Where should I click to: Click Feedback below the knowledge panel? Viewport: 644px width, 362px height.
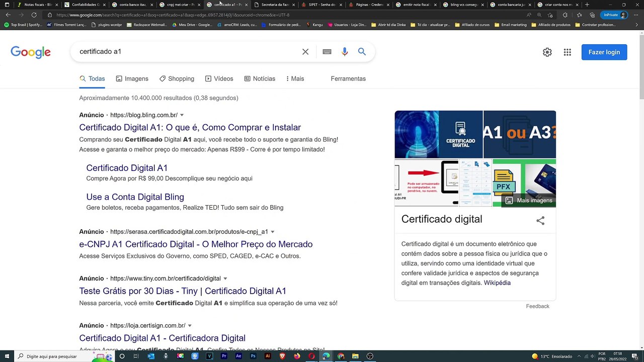pos(537,306)
